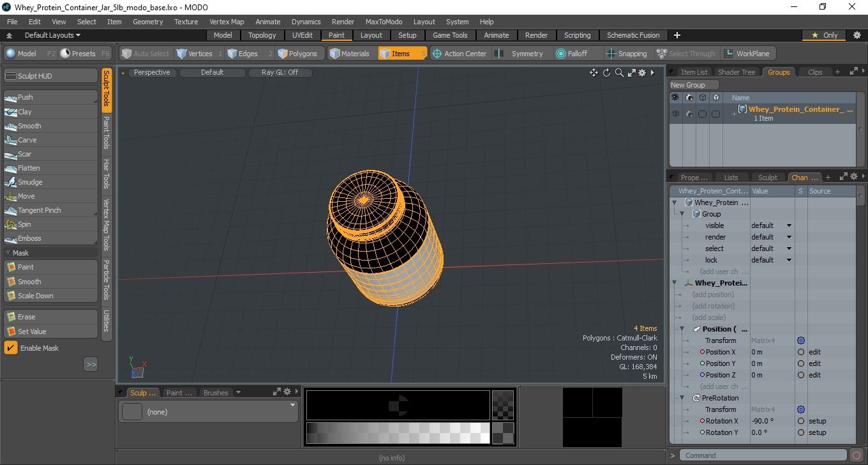Activate the Tangent Pinch tool
868x465 pixels.
click(x=50, y=210)
